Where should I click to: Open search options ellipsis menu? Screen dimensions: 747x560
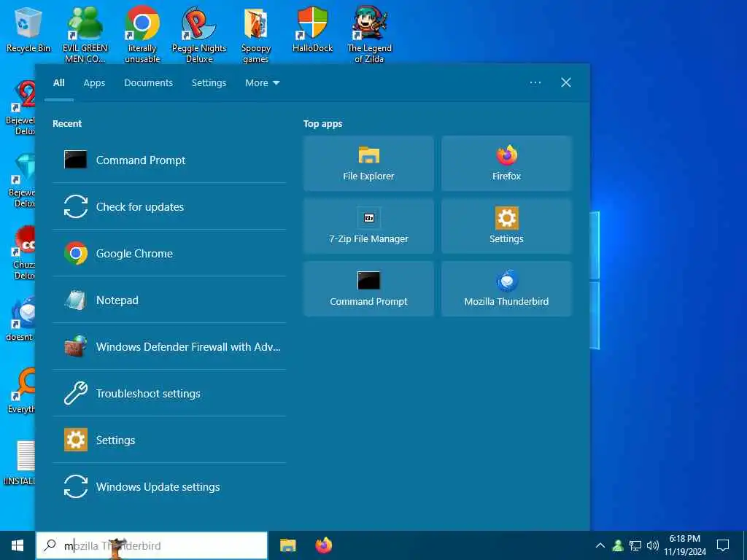coord(535,83)
